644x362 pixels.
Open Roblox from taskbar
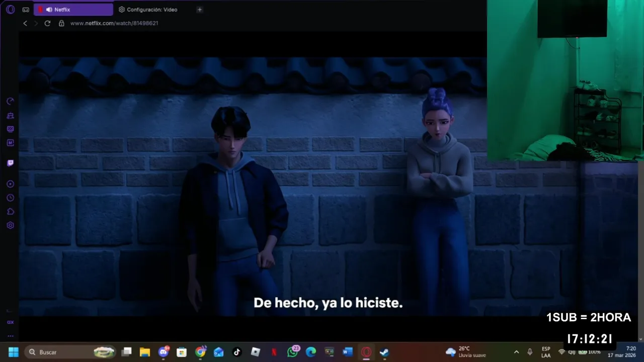tap(256, 352)
